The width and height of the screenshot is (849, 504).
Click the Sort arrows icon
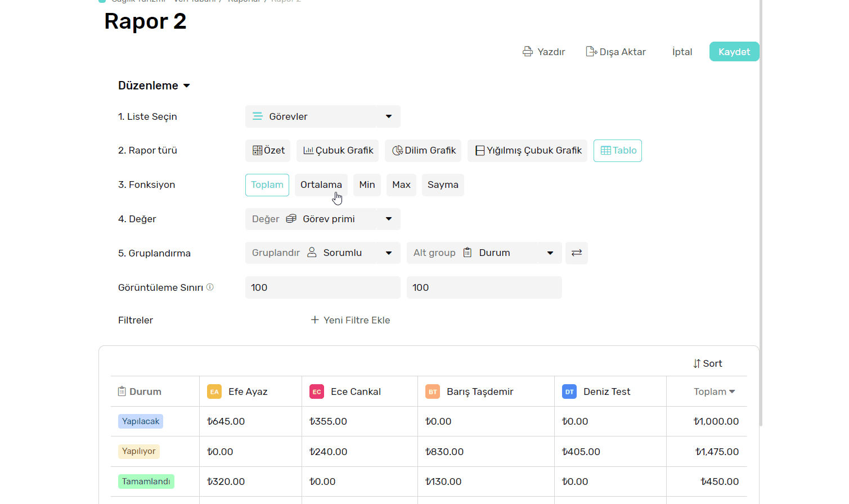697,363
